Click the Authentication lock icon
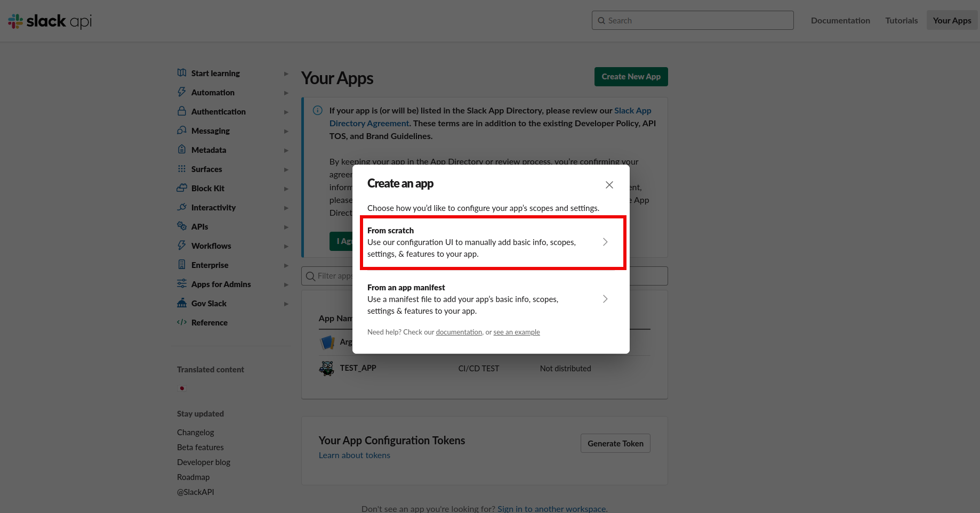This screenshot has height=513, width=980. point(182,111)
